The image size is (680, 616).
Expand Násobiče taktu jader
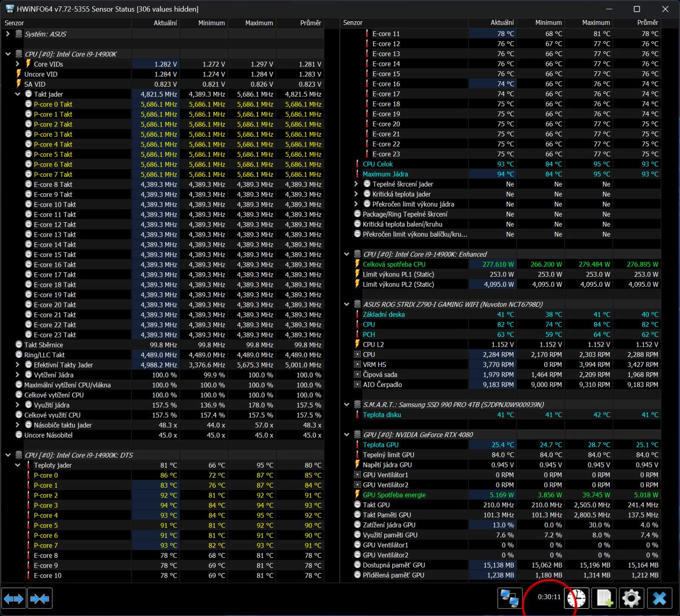(17, 425)
